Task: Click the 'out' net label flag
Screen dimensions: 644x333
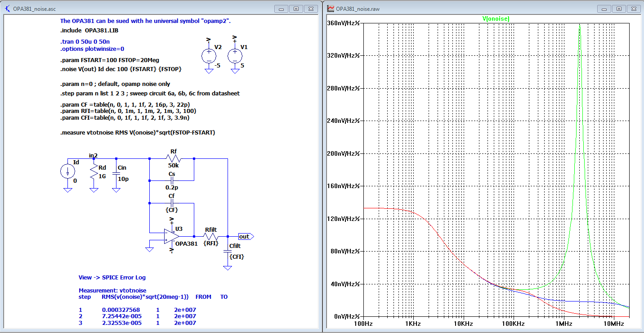Action: click(246, 236)
